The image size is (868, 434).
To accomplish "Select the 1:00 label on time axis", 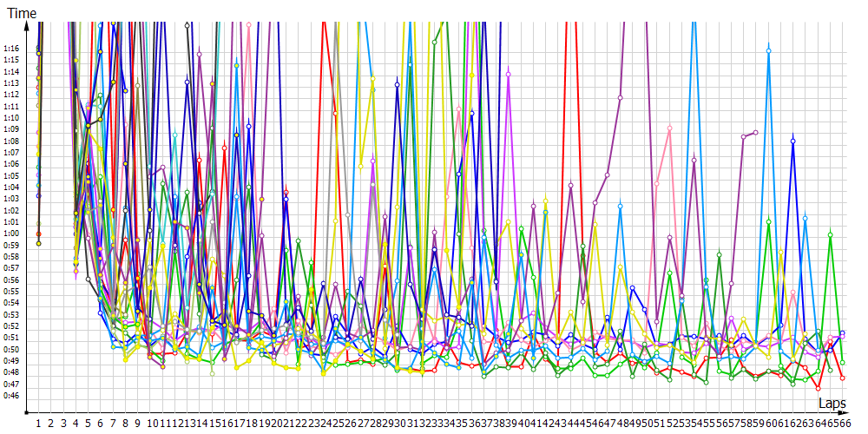I will (x=11, y=233).
